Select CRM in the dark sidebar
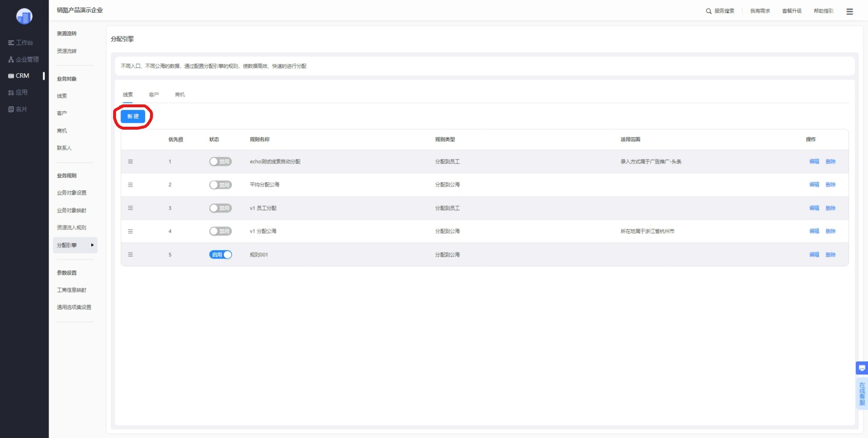868x438 pixels. coord(19,76)
